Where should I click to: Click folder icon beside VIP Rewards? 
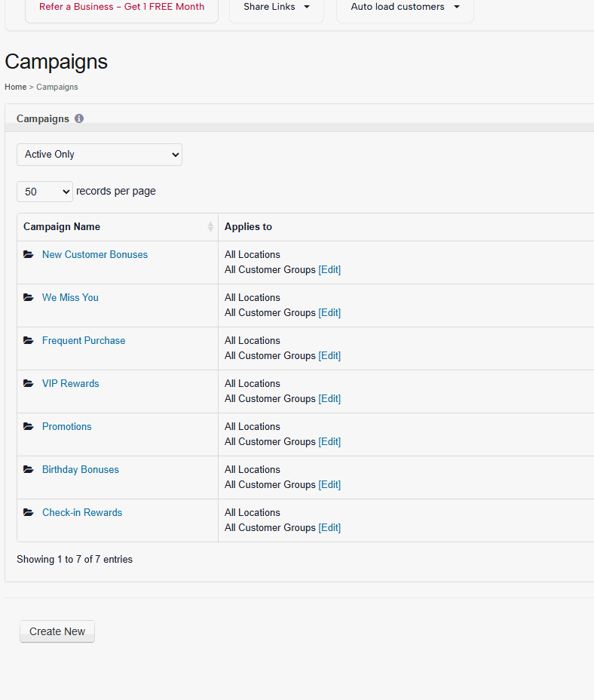[x=29, y=383]
